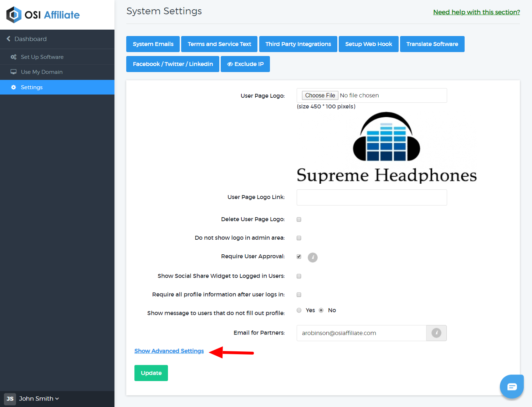Image resolution: width=532 pixels, height=407 pixels.
Task: Open Dashboard in the sidebar
Action: pos(57,39)
